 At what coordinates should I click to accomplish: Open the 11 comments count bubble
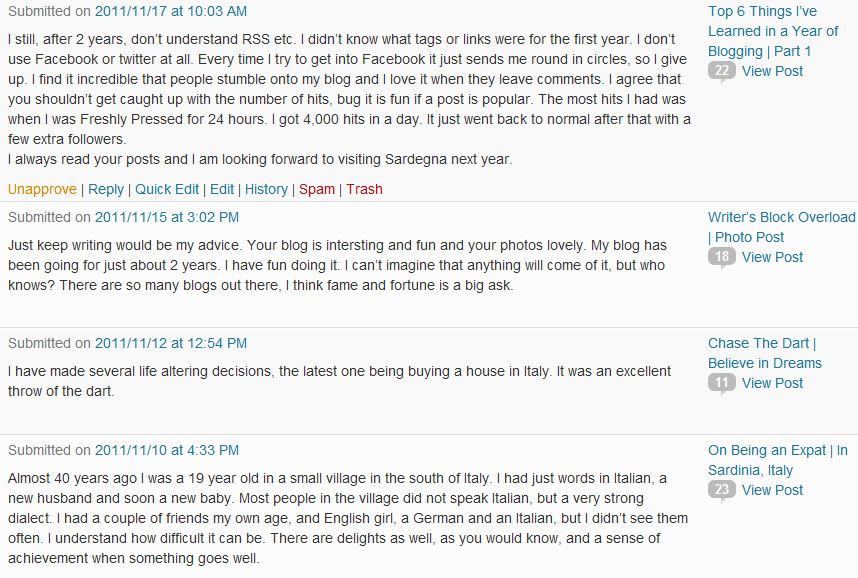coord(721,382)
